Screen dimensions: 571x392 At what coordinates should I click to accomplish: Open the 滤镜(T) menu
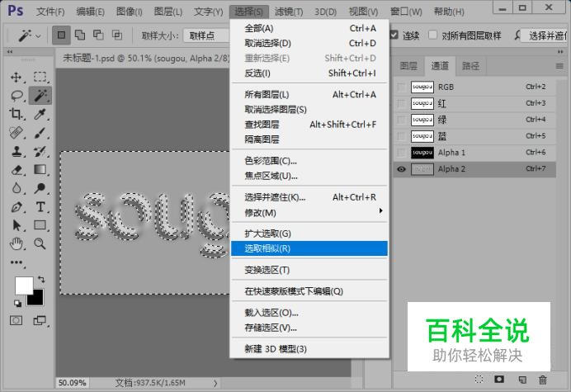pos(289,12)
